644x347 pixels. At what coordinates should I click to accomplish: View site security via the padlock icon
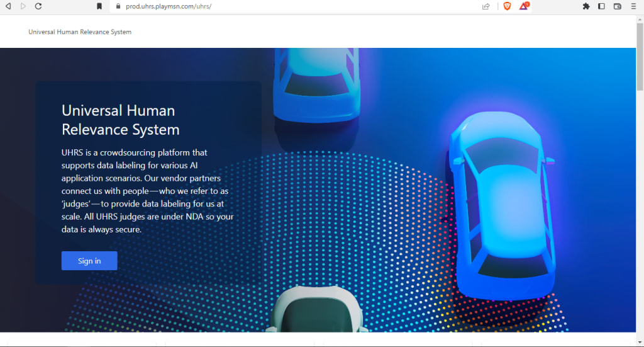(x=118, y=6)
